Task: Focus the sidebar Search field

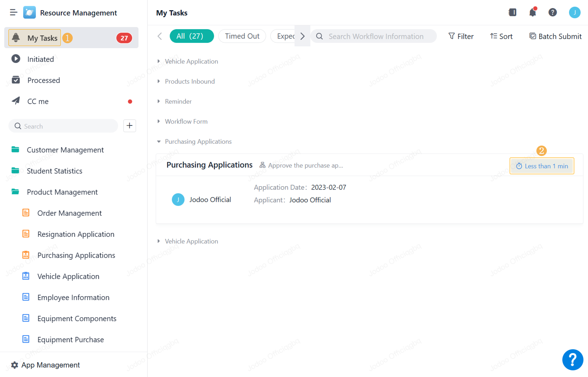Action: tap(63, 126)
